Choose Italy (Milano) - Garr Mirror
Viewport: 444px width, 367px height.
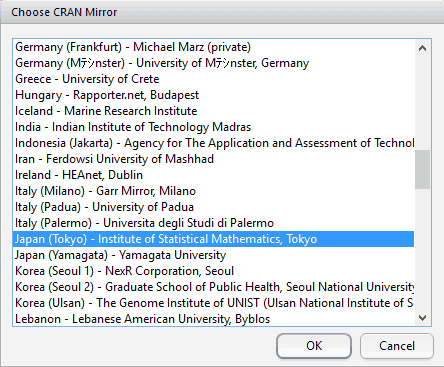pyautogui.click(x=213, y=191)
